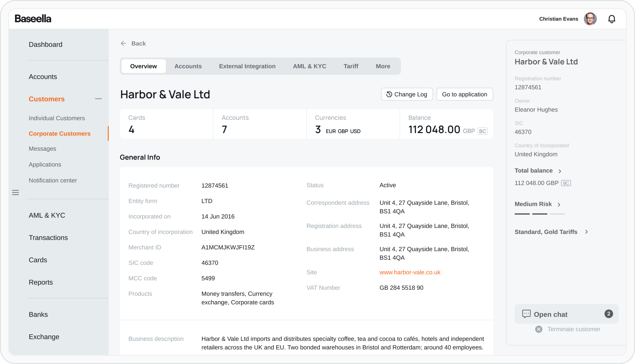The width and height of the screenshot is (635, 364).
Task: Click Christian Evans profile avatar
Action: (590, 19)
